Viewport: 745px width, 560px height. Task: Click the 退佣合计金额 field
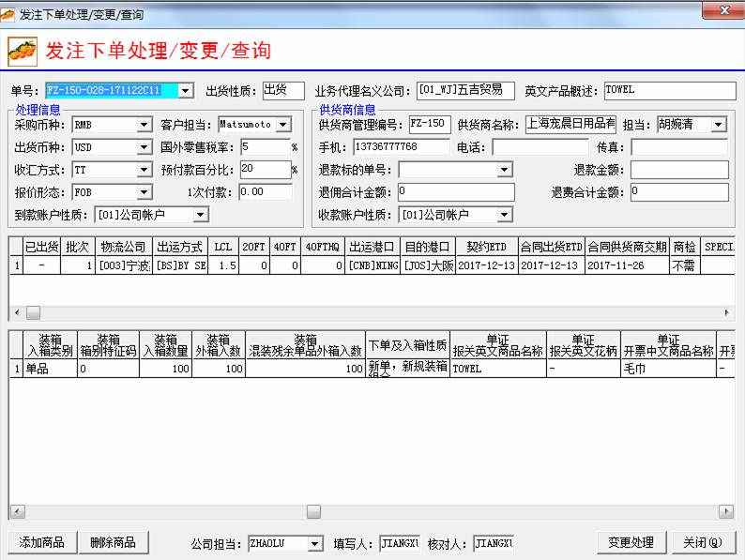pos(456,192)
